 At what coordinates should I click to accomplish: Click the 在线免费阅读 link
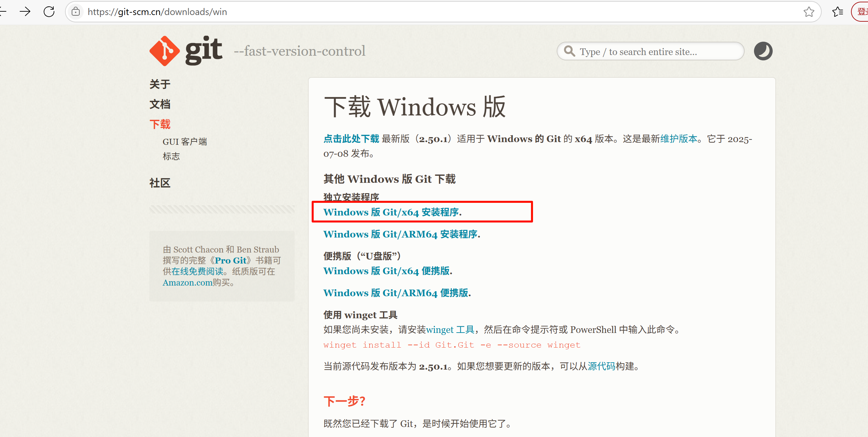tap(197, 272)
